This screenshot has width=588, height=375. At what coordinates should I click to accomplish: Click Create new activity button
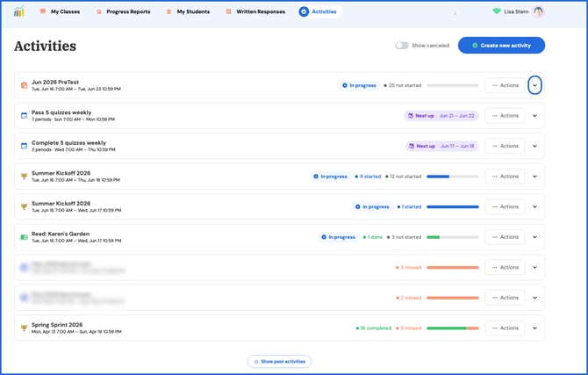(501, 46)
